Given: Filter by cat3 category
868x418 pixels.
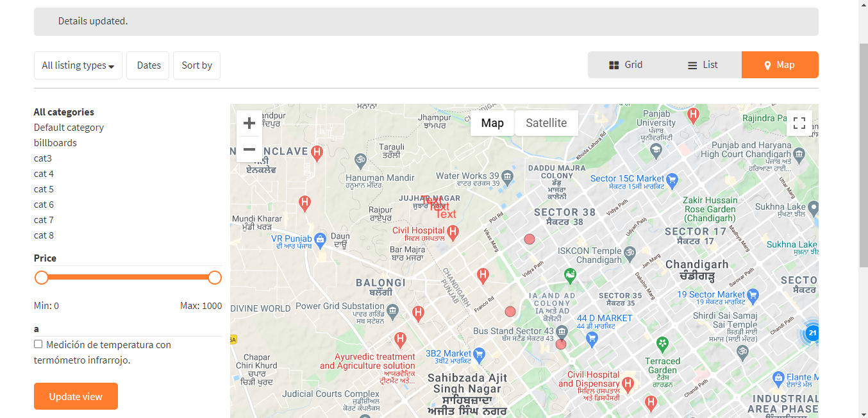Looking at the screenshot, I should (x=43, y=158).
